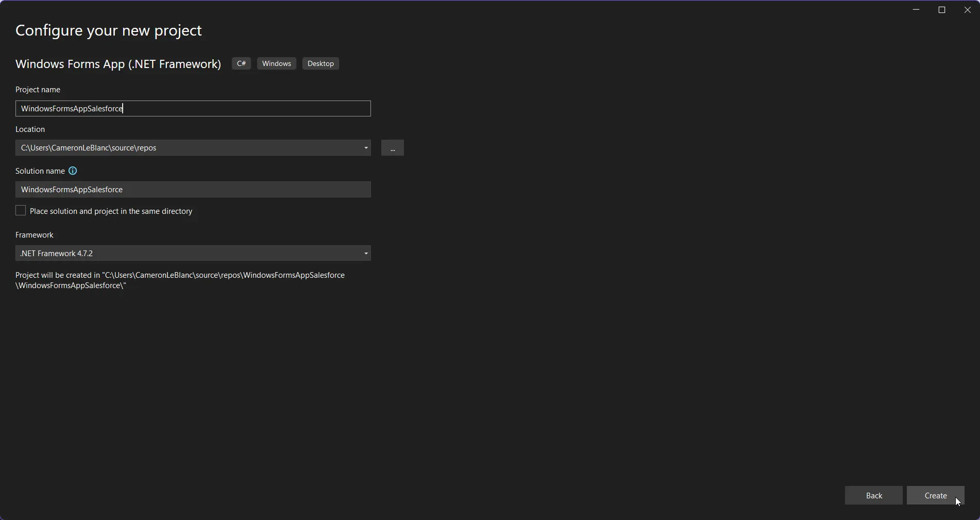Close the Configure your new project dialog
980x520 pixels.
click(967, 10)
